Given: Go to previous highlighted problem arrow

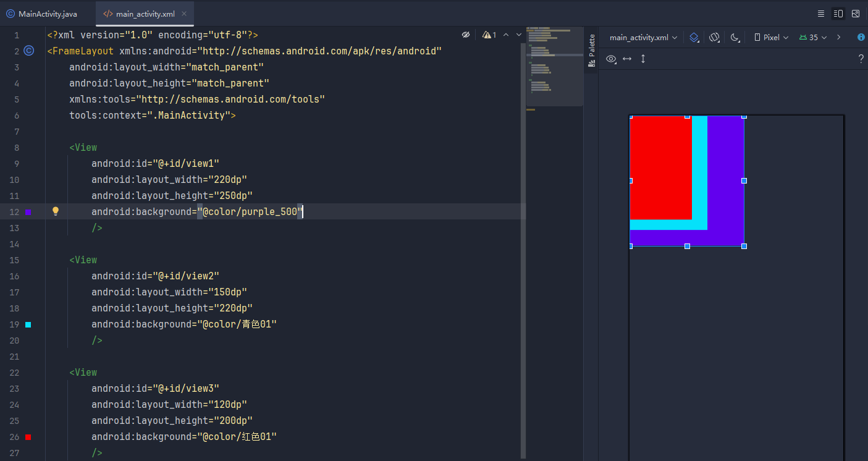Looking at the screenshot, I should pos(506,35).
